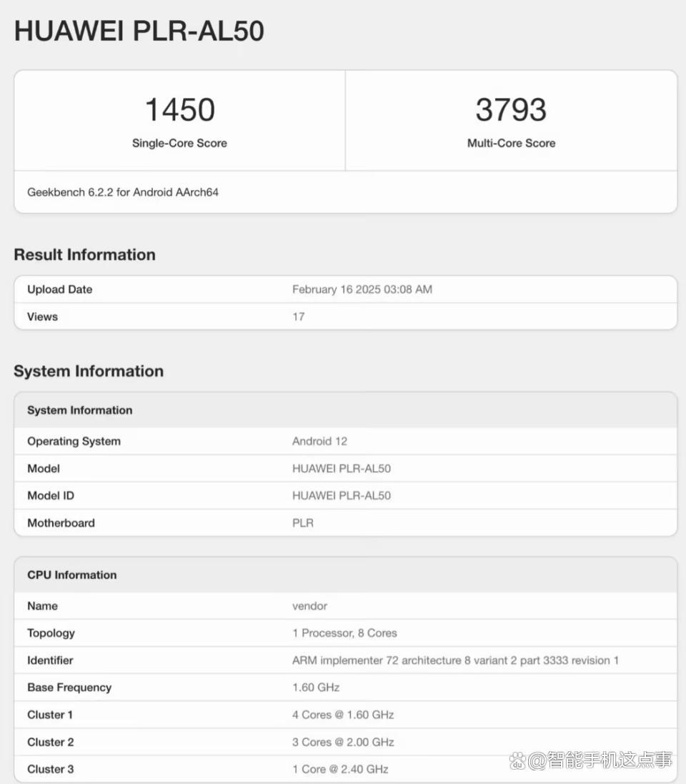The image size is (686, 784).
Task: Select the February 16 2025 03:08 AM value
Action: pyautogui.click(x=362, y=289)
